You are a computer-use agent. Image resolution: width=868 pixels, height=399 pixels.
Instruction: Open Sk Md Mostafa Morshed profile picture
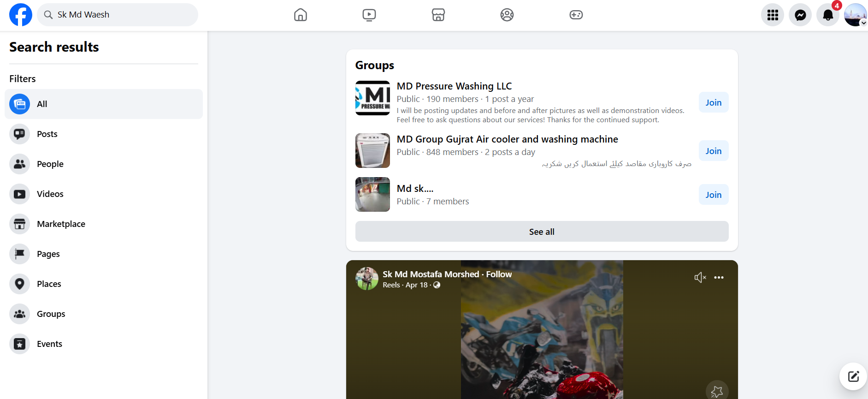tap(367, 279)
